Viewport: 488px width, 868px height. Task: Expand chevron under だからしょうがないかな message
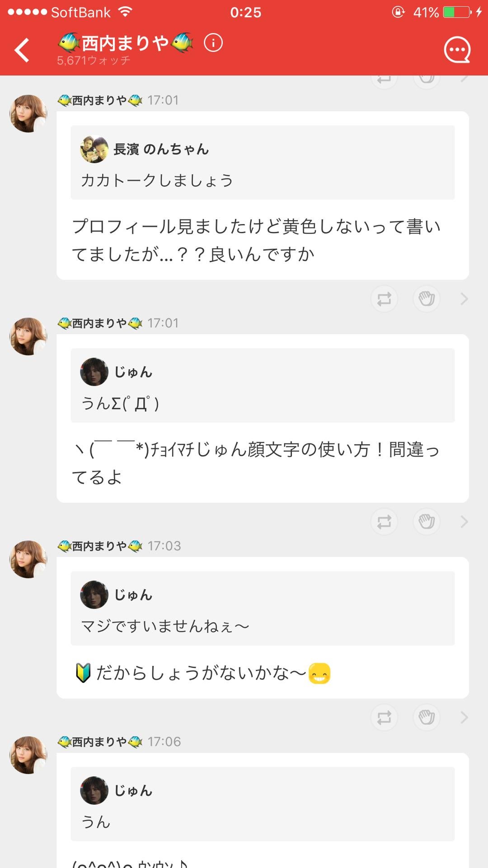click(464, 717)
